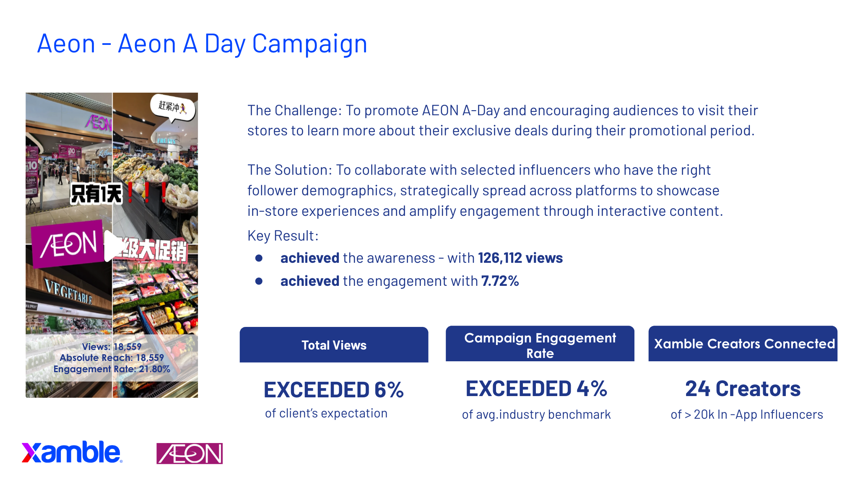868x482 pixels.
Task: Click the VEGETABLE sign in the video image
Action: [68, 292]
